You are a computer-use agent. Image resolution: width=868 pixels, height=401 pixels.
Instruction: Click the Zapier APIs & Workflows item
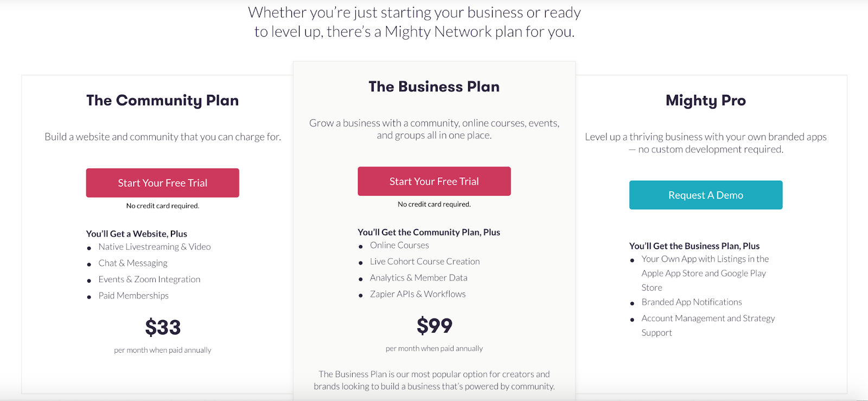point(417,294)
